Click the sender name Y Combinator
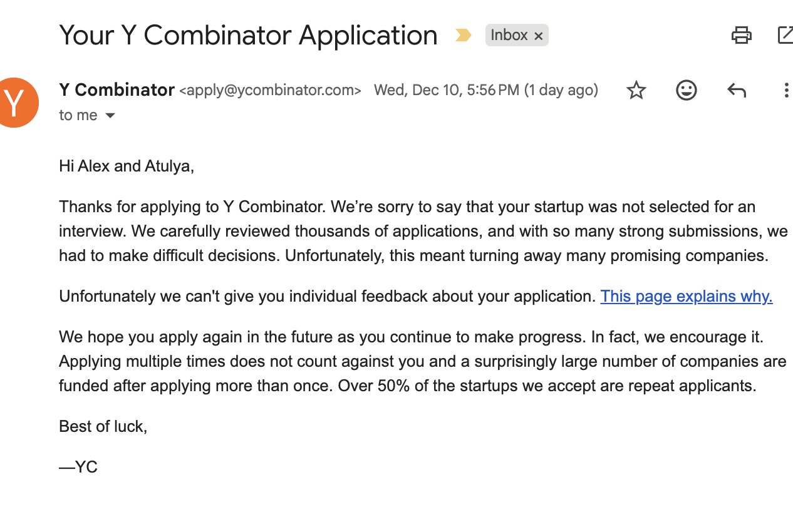 [117, 90]
